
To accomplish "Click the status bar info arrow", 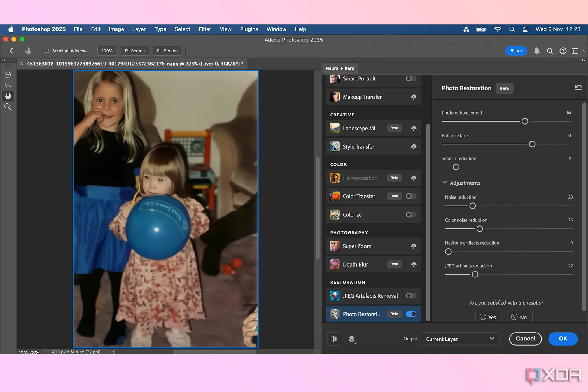I will 113,352.
